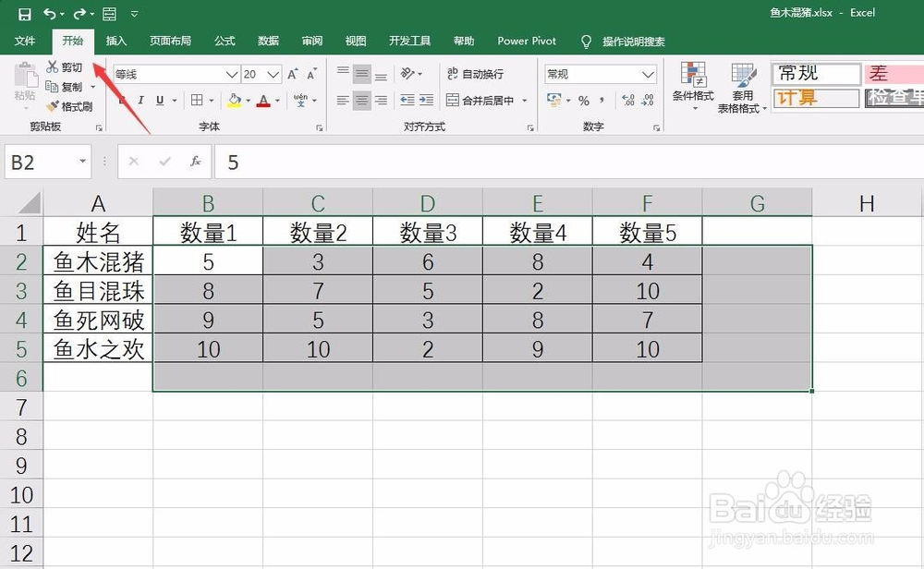The image size is (924, 569).
Task: Expand the font color dropdown arrow
Action: tap(276, 100)
